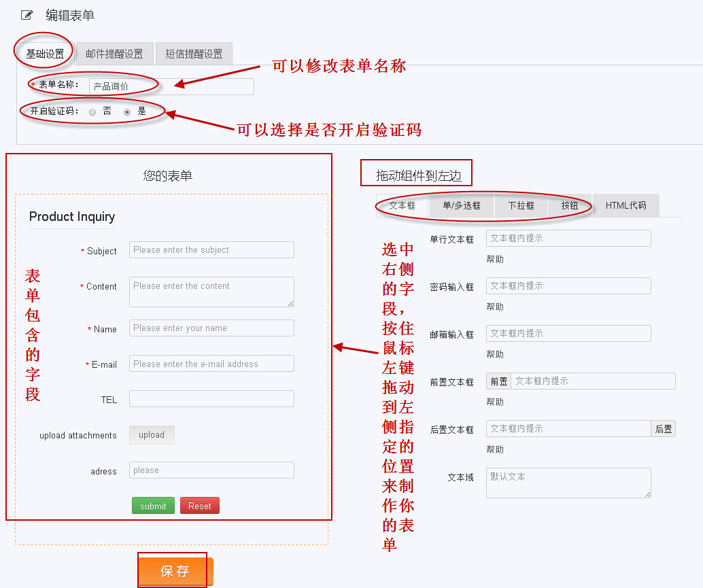
Task: Select the 单/多选框 component tab
Action: pyautogui.click(x=461, y=205)
